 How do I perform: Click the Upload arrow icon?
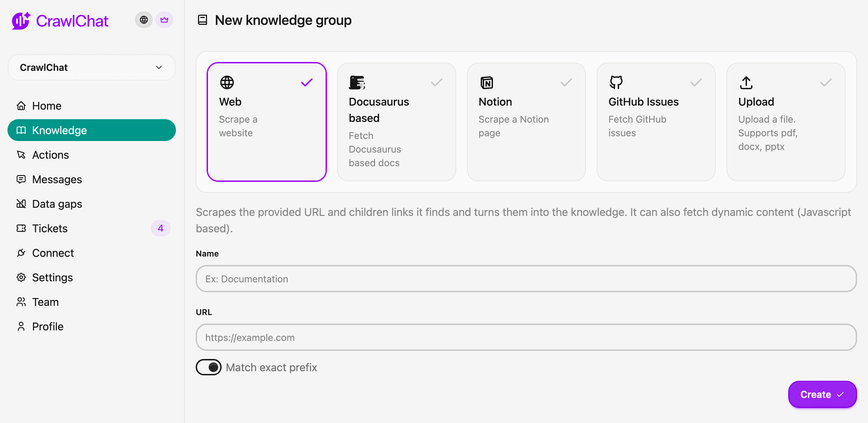[x=746, y=82]
